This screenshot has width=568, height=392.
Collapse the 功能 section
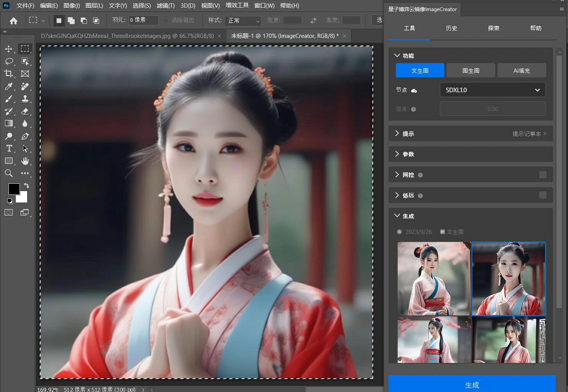[397, 56]
